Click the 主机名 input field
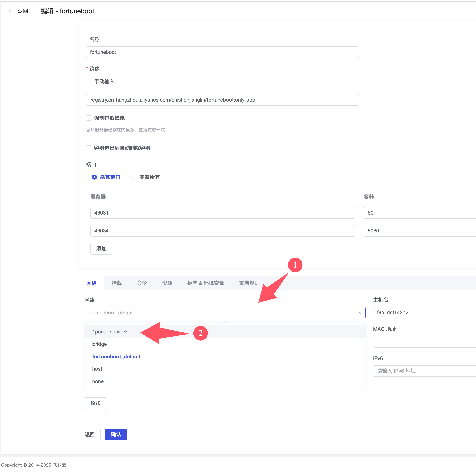This screenshot has height=474, width=476. [x=424, y=312]
